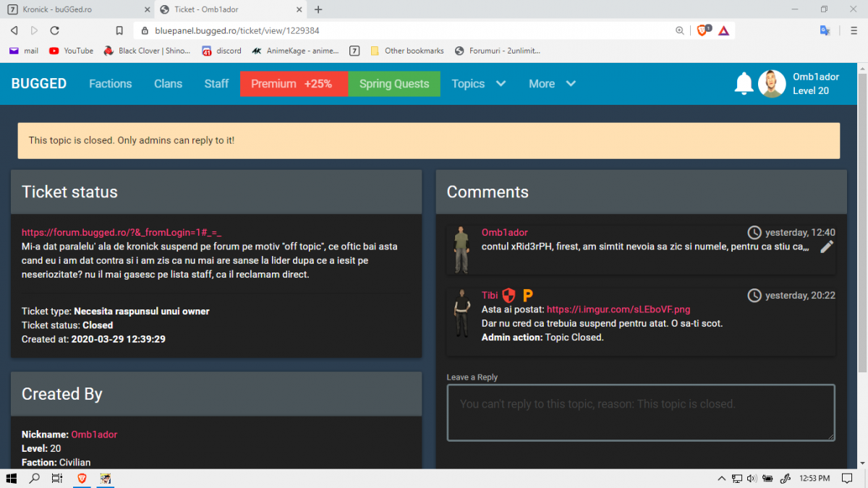This screenshot has width=868, height=488.
Task: Open the browser hamburger menu
Action: click(854, 30)
